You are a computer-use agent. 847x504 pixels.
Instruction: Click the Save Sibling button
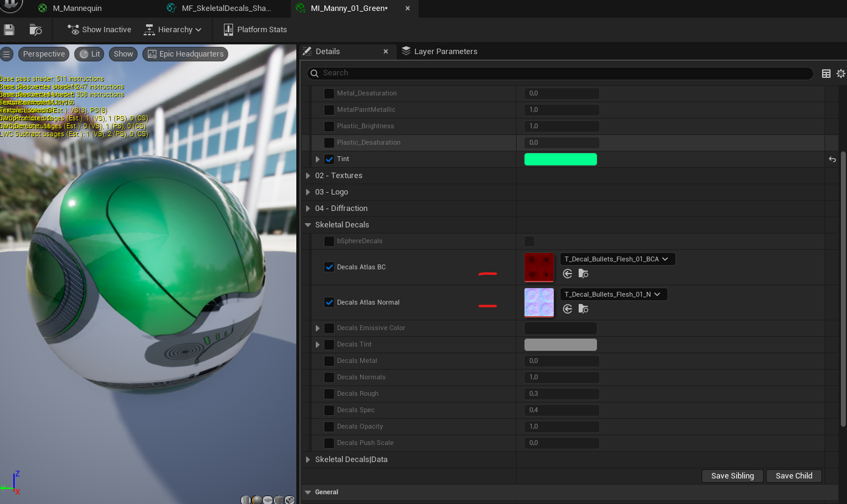coord(733,476)
